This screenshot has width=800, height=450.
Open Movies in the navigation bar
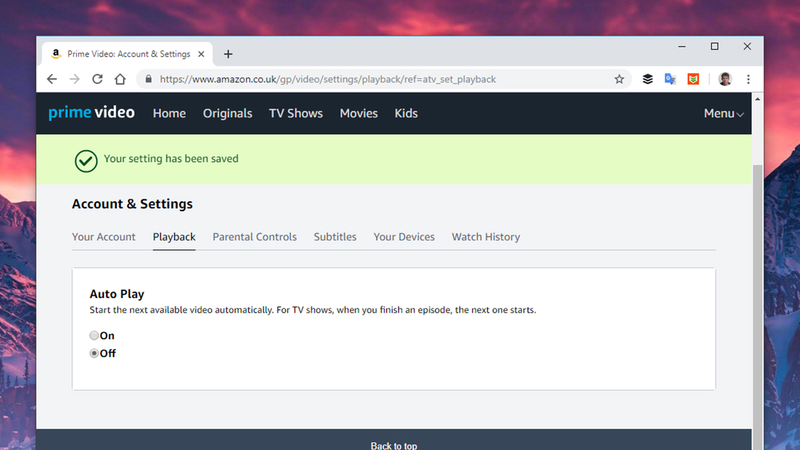coord(359,113)
